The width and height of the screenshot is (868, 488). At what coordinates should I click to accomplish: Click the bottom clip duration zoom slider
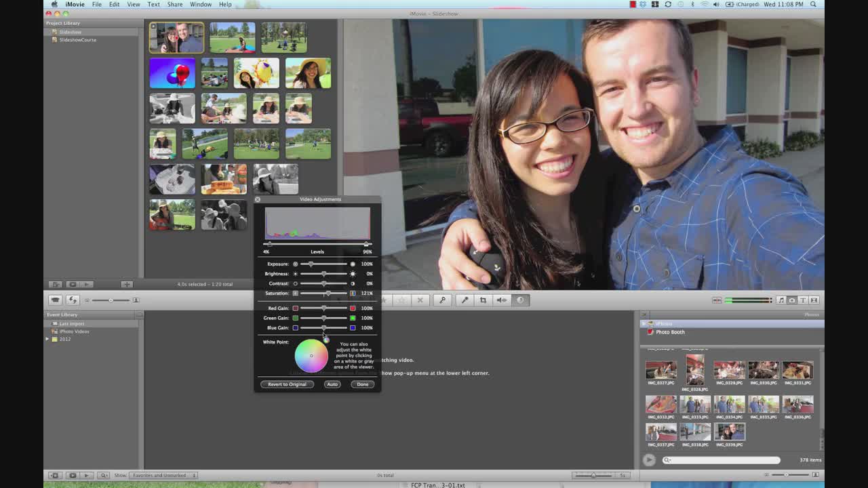593,475
